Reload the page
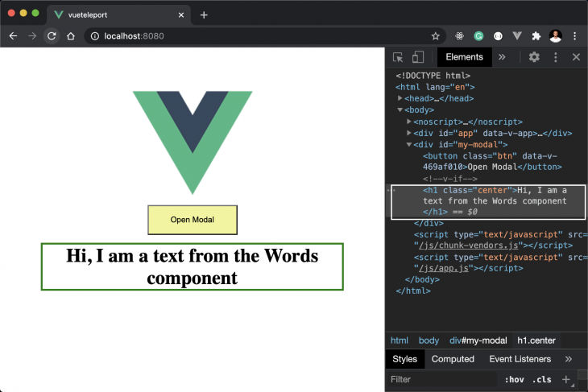 point(52,36)
